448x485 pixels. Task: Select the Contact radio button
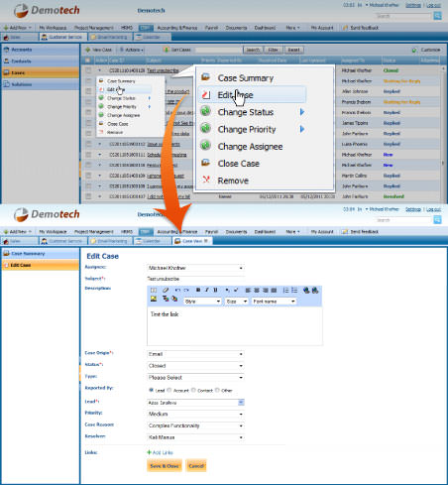pyautogui.click(x=193, y=390)
